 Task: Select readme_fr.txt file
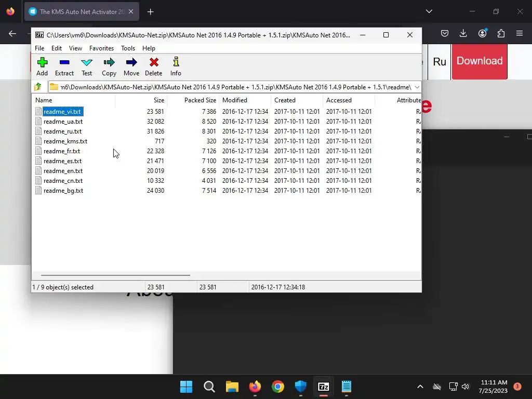pyautogui.click(x=62, y=151)
